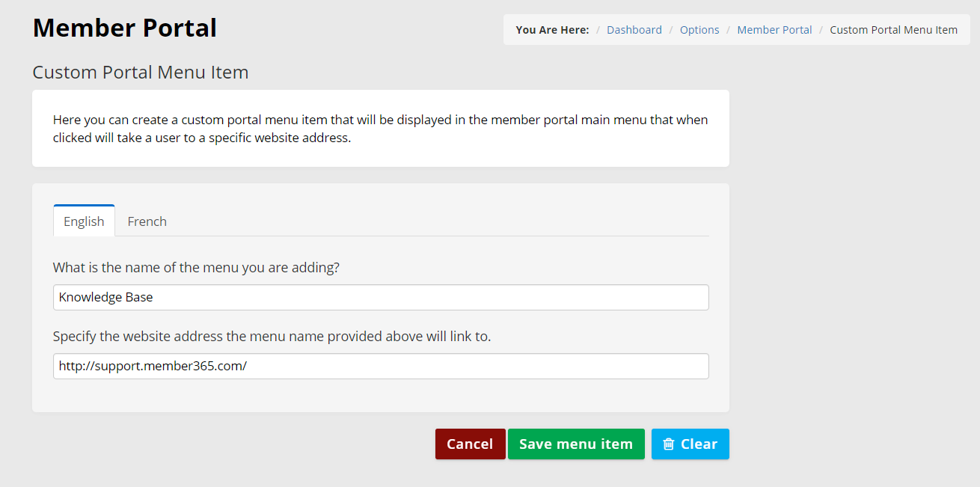Image resolution: width=980 pixels, height=487 pixels.
Task: Open the Dashboard breadcrumb link
Action: [x=634, y=29]
